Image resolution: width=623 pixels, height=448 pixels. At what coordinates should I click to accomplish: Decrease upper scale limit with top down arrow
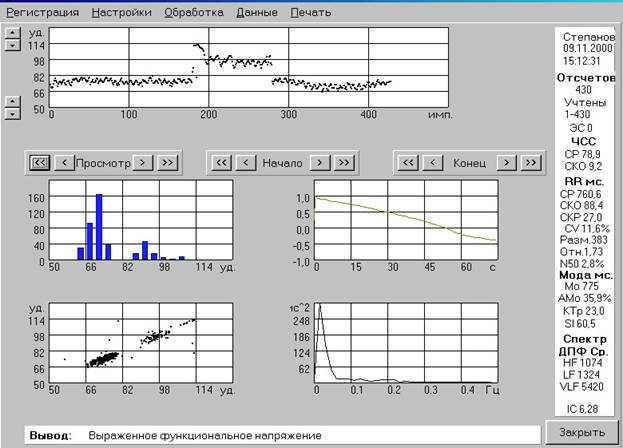click(x=13, y=45)
